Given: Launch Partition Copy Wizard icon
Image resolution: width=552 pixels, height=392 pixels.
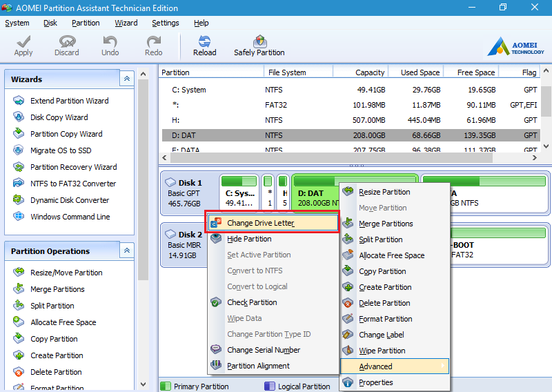Looking at the screenshot, I should [19, 134].
